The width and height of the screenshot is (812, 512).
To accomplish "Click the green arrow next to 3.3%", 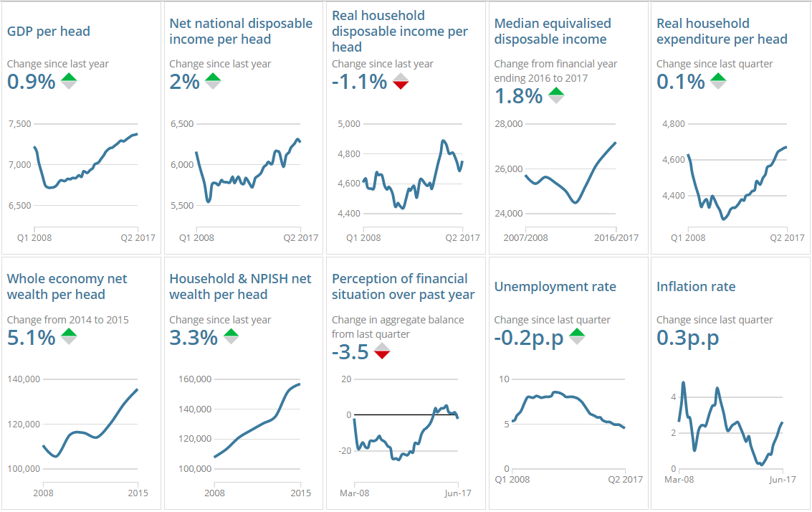I will pos(231,333).
